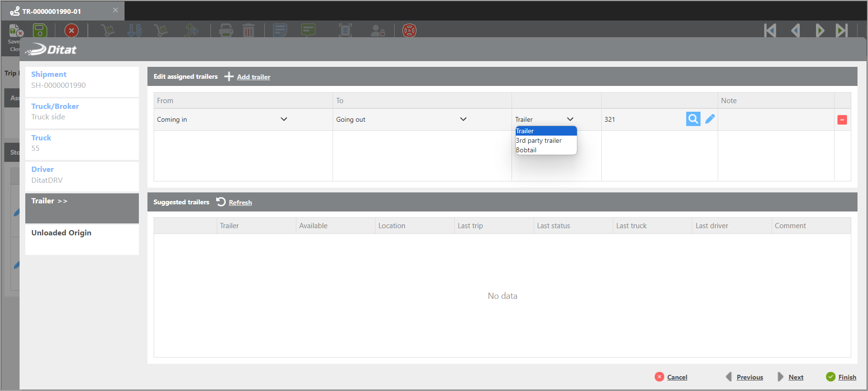Screen dimensions: 868x391
Task: Select '3rd party trailer' from the list
Action: pyautogui.click(x=539, y=140)
